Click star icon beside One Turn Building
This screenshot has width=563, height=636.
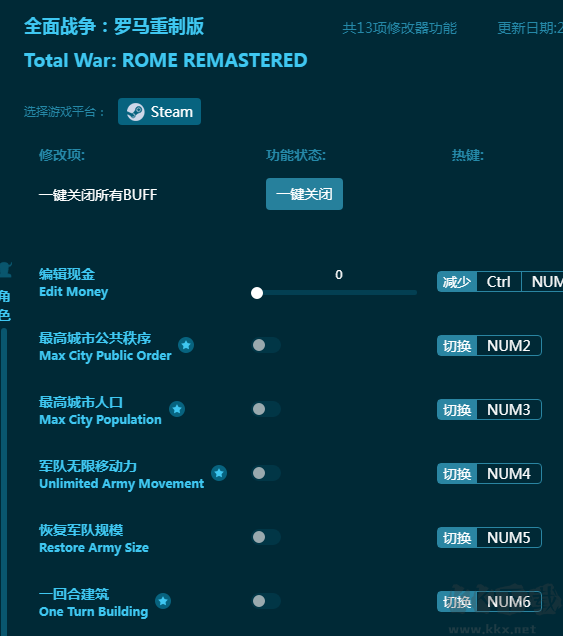click(163, 601)
